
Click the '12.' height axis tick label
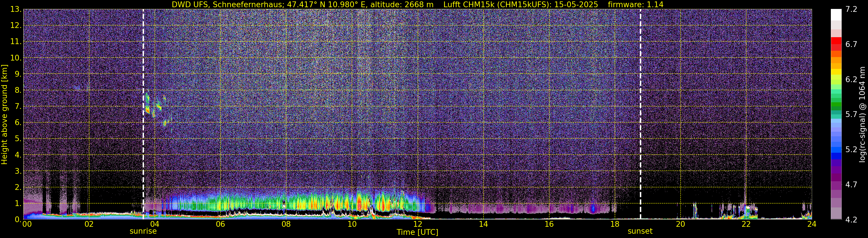(x=16, y=25)
